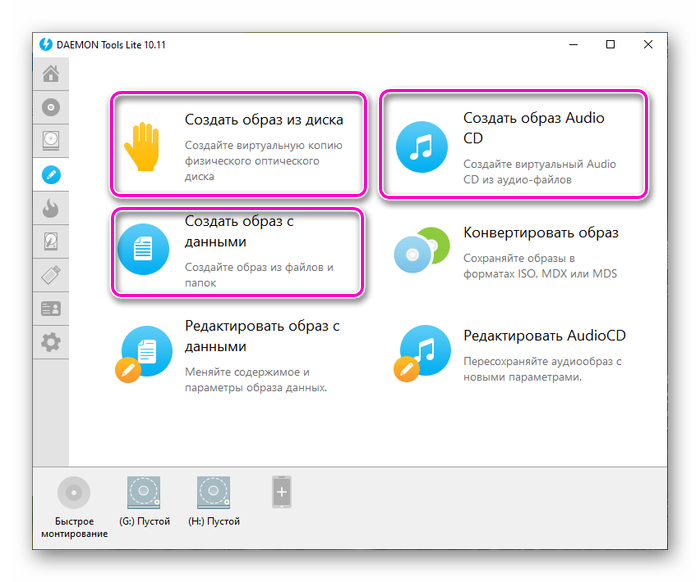Add a new device with plus icon
Viewport: 700px width, 582px height.
[282, 492]
